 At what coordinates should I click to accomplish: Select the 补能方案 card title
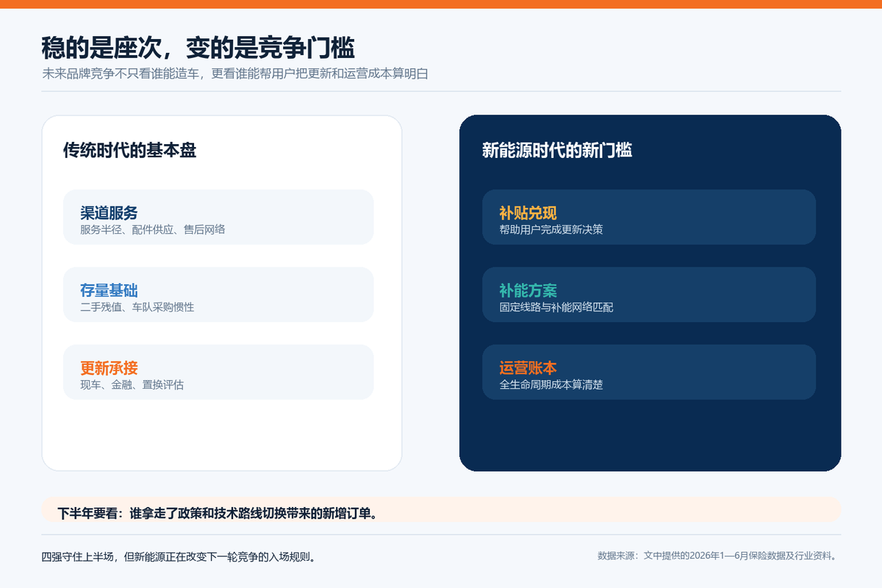click(528, 291)
